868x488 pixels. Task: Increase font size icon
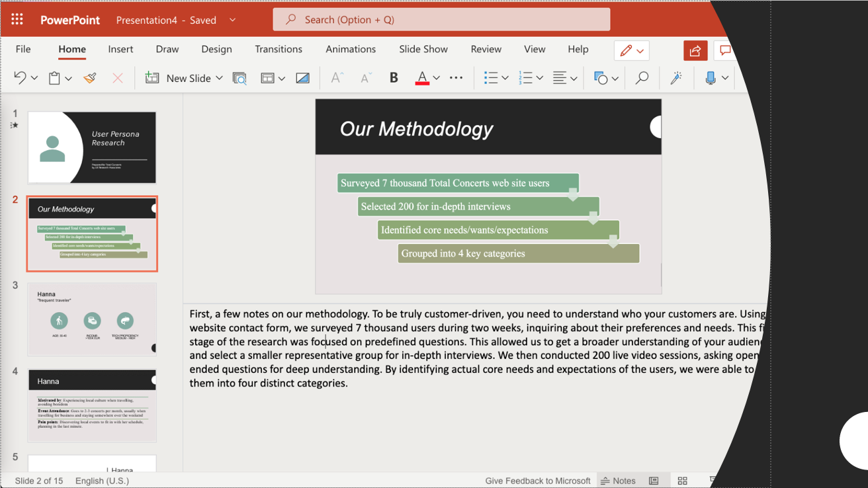tap(337, 78)
